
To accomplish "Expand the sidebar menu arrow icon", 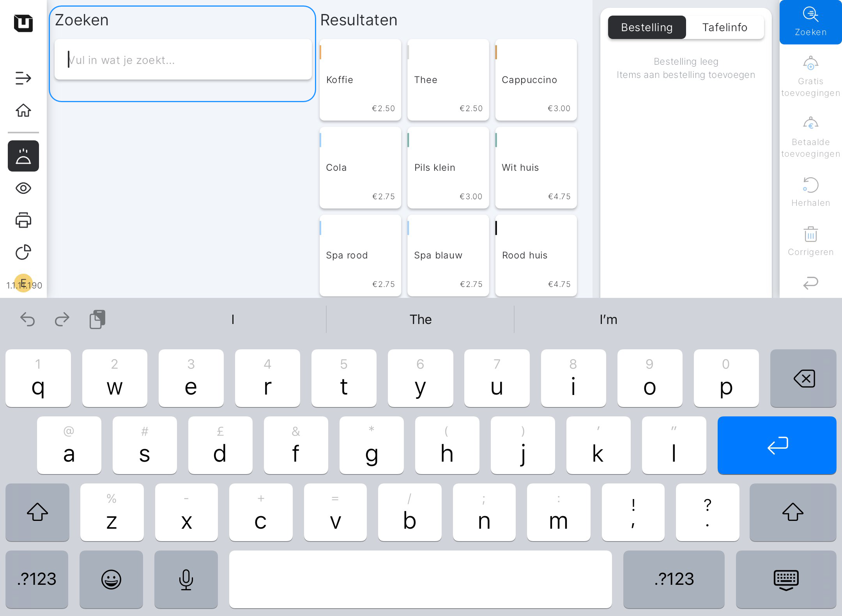I will point(23,78).
